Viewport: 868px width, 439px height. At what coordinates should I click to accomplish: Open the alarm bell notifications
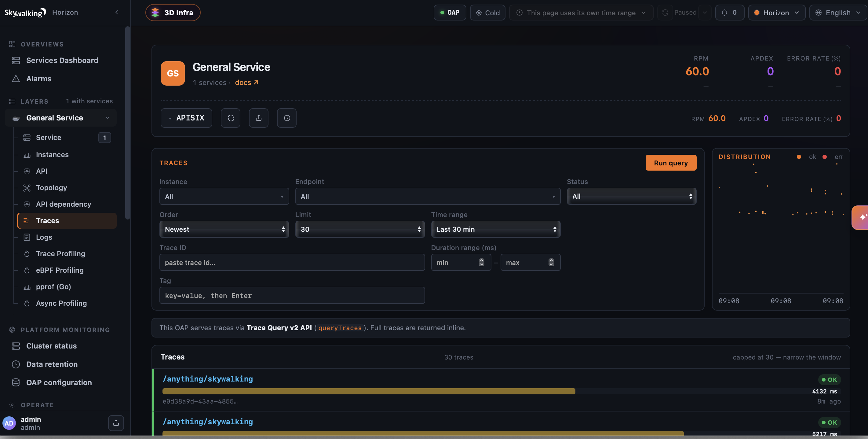(730, 13)
